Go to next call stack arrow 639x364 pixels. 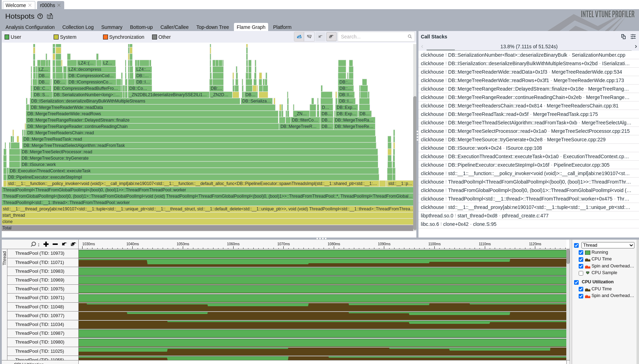pyautogui.click(x=636, y=47)
